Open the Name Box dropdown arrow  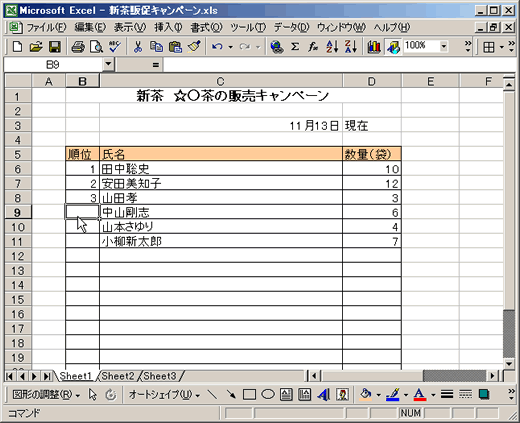pos(108,64)
